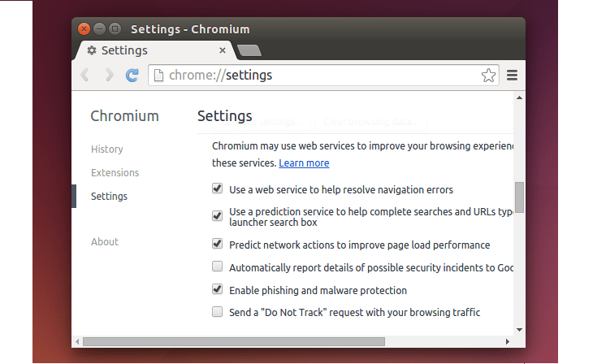Bookmark this page with the star icon

488,75
